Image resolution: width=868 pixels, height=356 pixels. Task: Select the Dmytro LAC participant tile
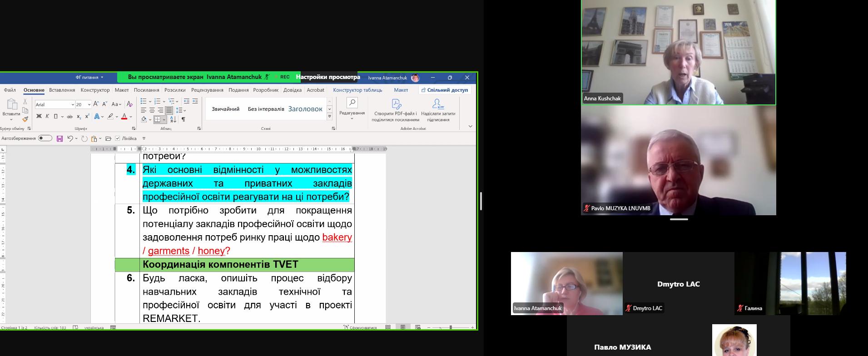point(679,284)
